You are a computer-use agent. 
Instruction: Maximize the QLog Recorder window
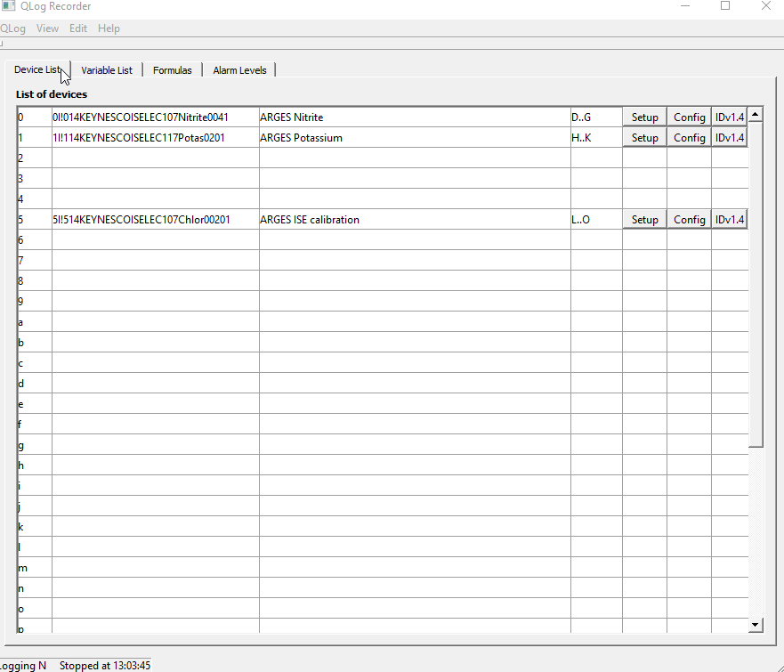(724, 6)
